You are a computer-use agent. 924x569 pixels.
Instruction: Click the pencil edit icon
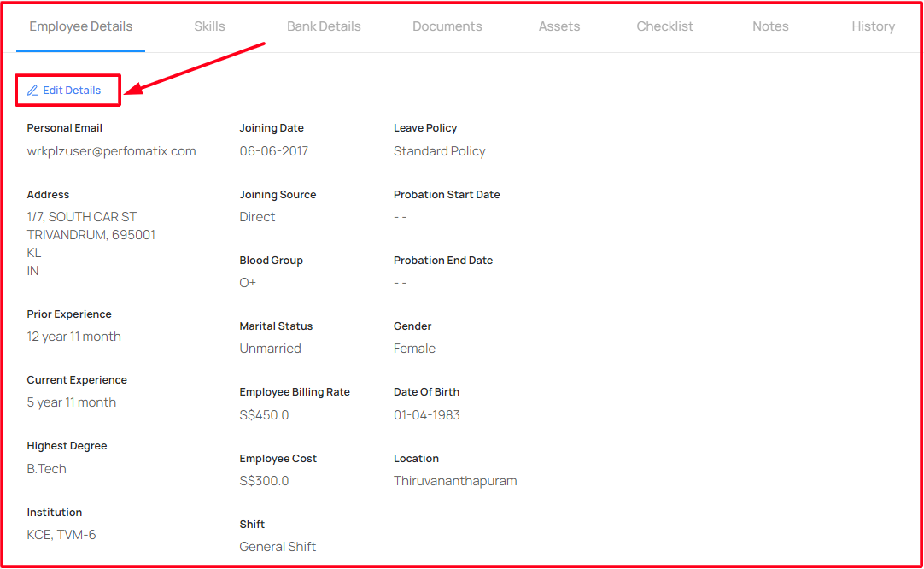pos(32,91)
